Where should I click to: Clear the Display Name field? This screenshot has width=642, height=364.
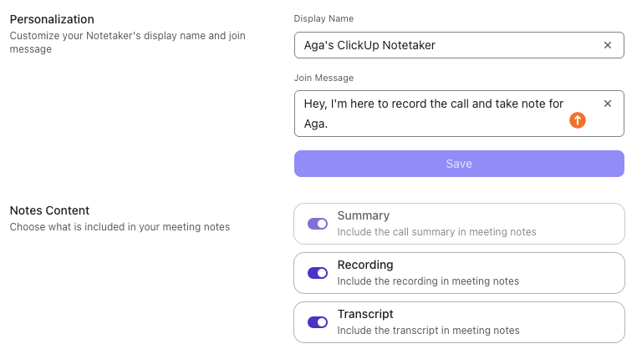(608, 45)
